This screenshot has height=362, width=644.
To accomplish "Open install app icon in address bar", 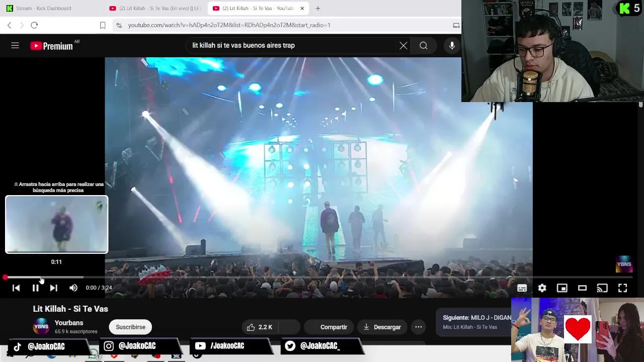I will tap(456, 25).
